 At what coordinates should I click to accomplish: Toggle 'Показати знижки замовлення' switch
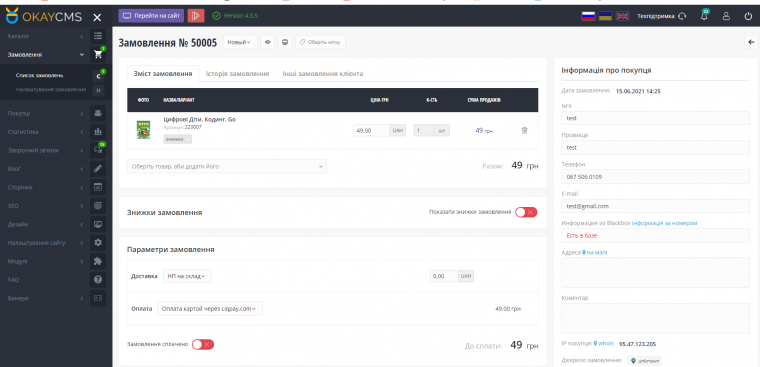tap(526, 212)
